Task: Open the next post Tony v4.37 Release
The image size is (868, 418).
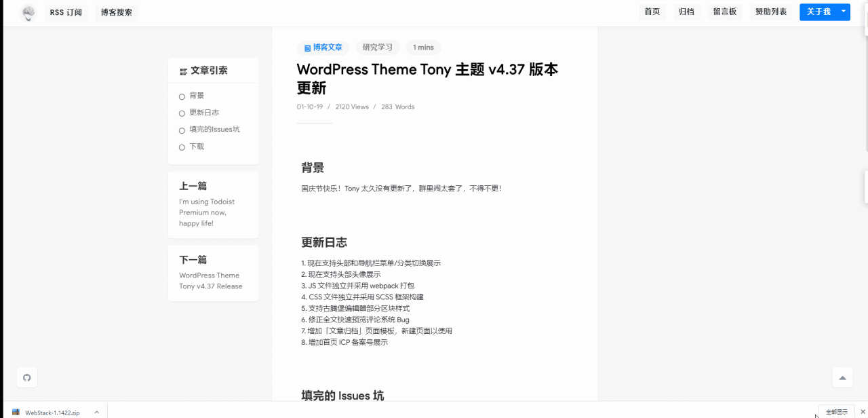Action: pyautogui.click(x=210, y=280)
